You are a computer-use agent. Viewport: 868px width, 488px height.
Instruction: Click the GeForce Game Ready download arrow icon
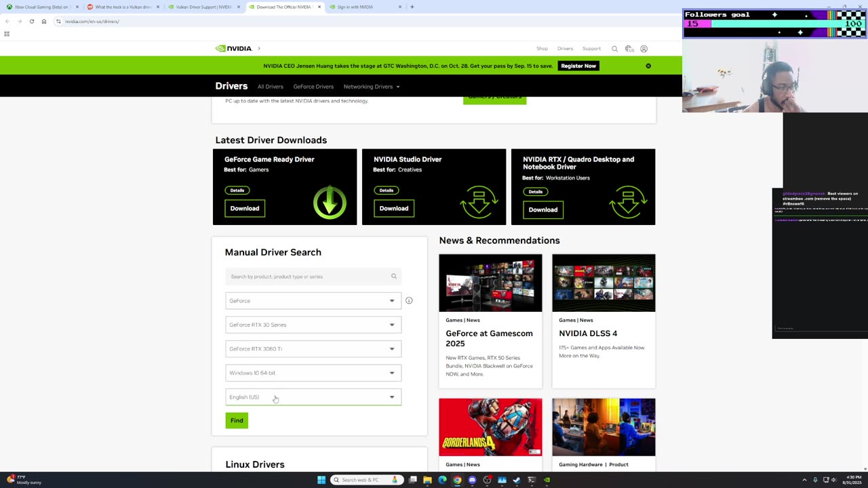(x=330, y=202)
